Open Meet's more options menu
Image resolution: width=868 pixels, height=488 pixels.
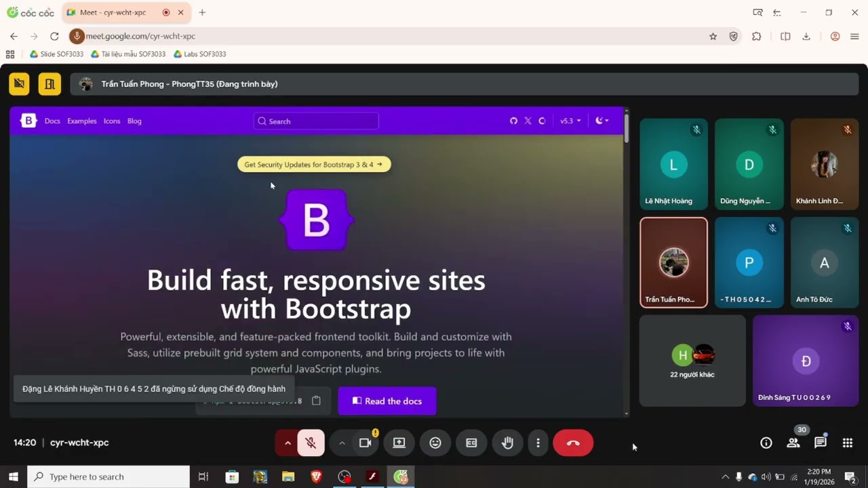(538, 443)
